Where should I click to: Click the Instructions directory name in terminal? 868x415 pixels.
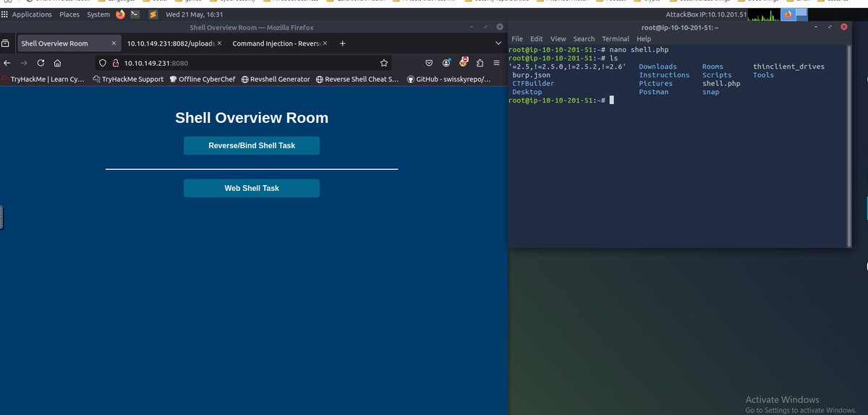664,75
